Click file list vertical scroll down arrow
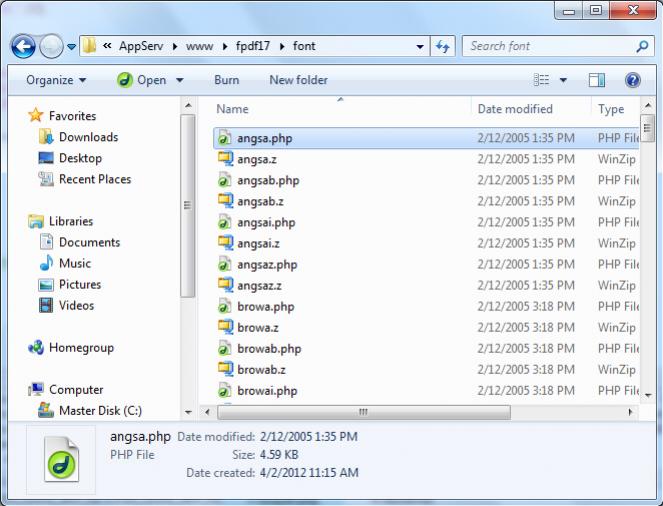 click(647, 395)
